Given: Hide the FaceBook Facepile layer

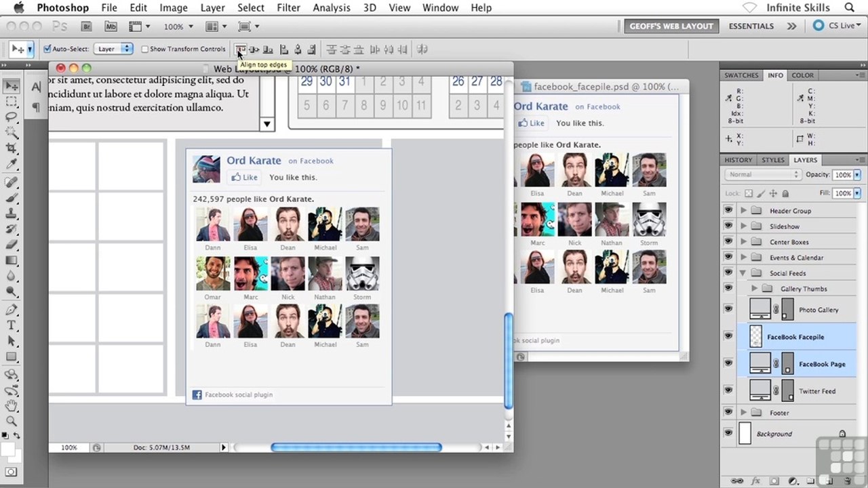Looking at the screenshot, I should click(x=728, y=335).
